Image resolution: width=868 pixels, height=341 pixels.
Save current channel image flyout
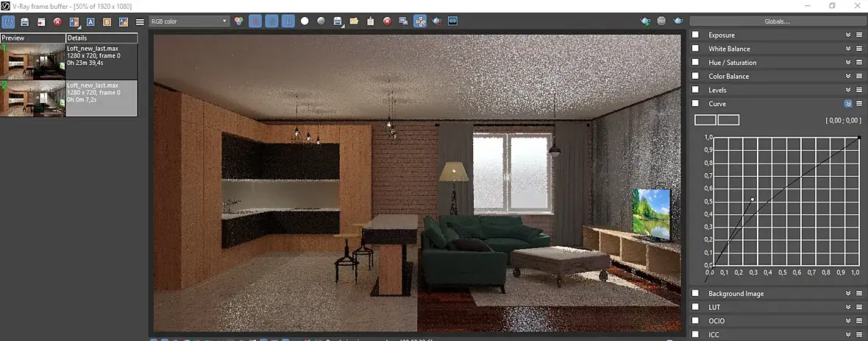(x=338, y=21)
